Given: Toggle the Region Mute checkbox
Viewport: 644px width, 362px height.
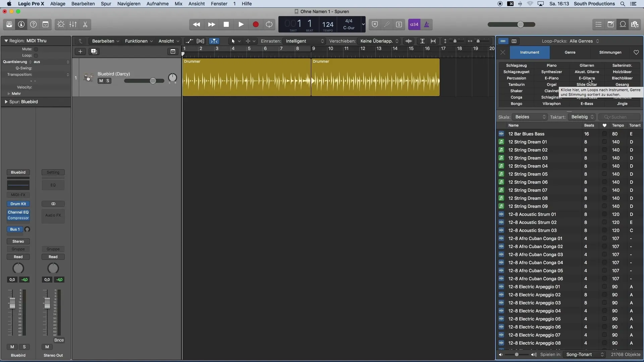Looking at the screenshot, I should 36,49.
